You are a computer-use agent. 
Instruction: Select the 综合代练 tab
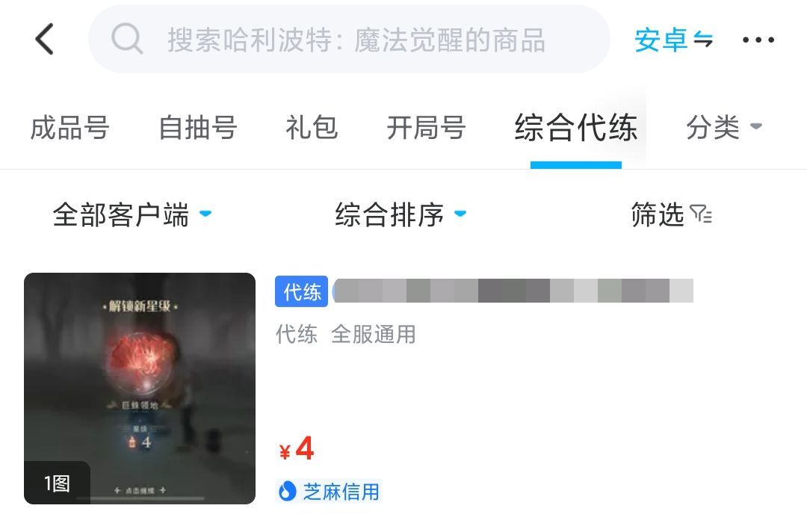point(576,128)
